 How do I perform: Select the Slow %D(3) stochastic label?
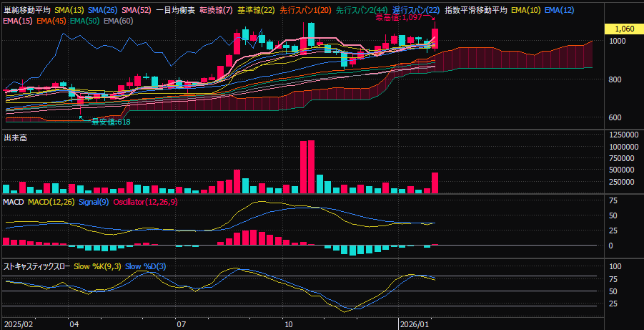(145, 266)
